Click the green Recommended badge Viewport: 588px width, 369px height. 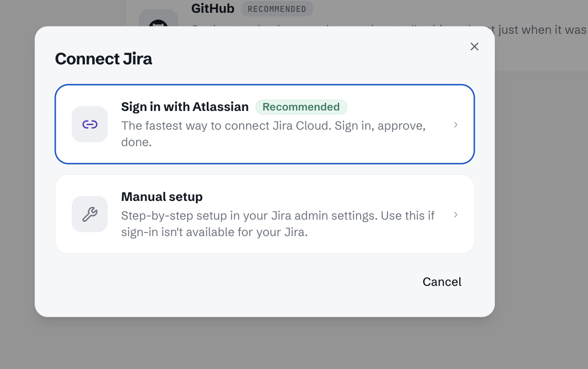tap(301, 107)
